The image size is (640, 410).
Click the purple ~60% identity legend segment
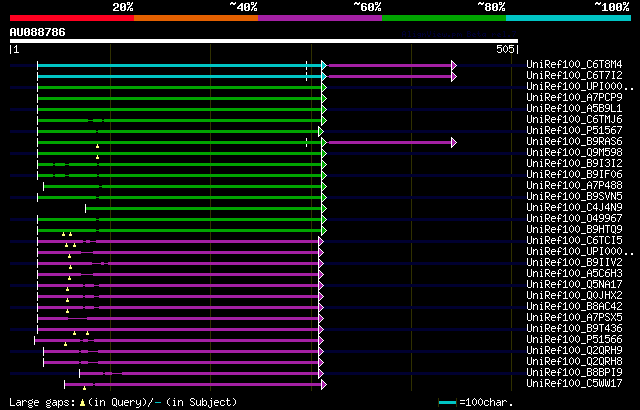(x=320, y=18)
